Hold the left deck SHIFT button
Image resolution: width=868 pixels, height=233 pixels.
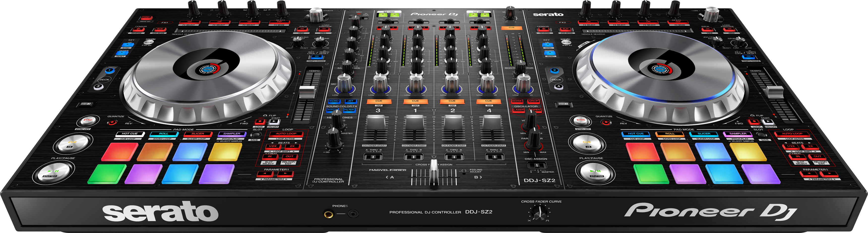(x=86, y=104)
